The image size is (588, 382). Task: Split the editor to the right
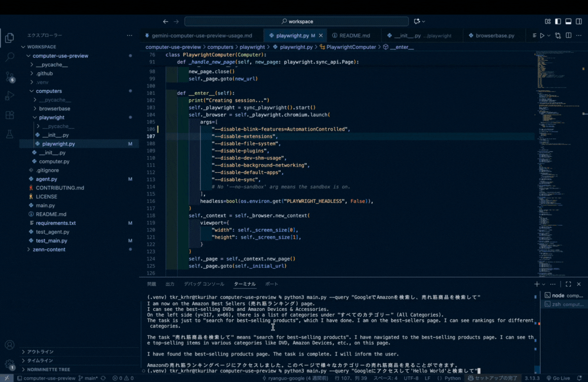click(568, 35)
